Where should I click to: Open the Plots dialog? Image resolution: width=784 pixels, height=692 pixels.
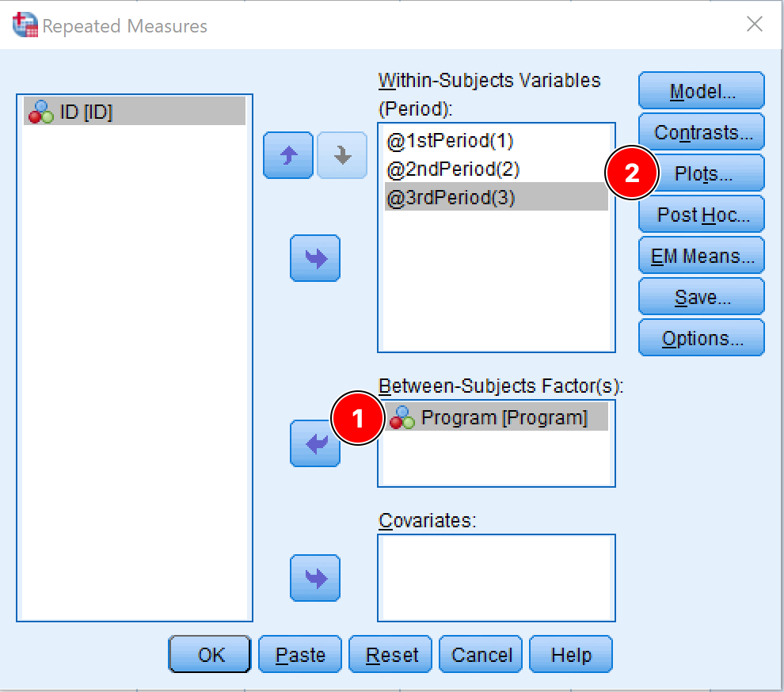pyautogui.click(x=701, y=173)
